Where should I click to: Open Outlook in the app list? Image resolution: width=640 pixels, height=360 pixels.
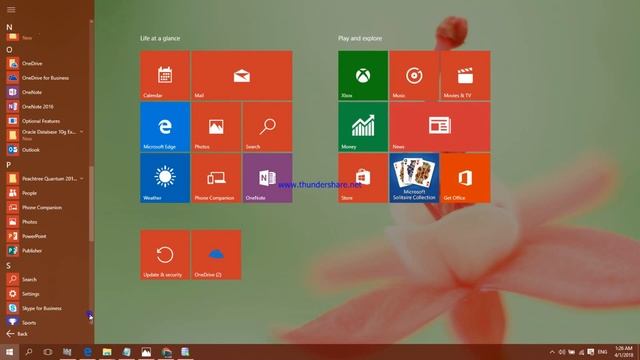click(x=45, y=150)
